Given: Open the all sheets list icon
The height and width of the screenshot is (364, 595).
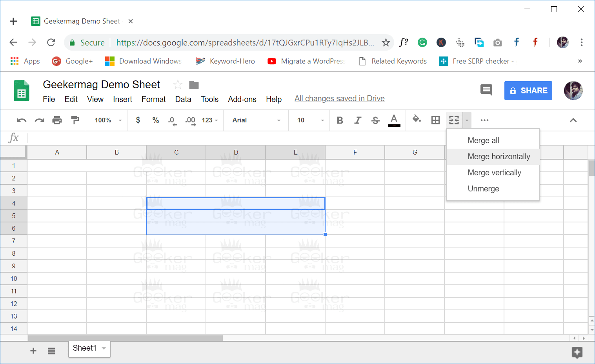Looking at the screenshot, I should [51, 351].
